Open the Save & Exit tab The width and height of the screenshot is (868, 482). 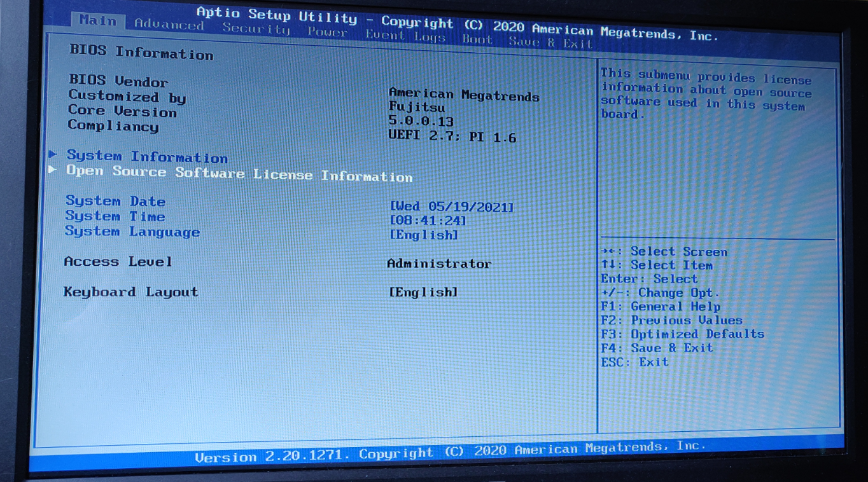[551, 43]
